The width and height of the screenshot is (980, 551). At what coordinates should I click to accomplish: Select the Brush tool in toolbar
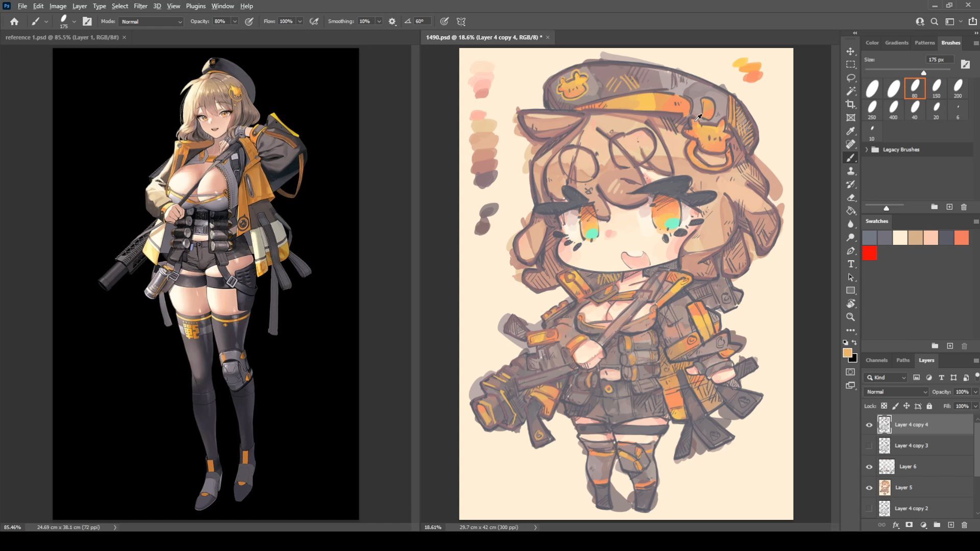point(850,158)
